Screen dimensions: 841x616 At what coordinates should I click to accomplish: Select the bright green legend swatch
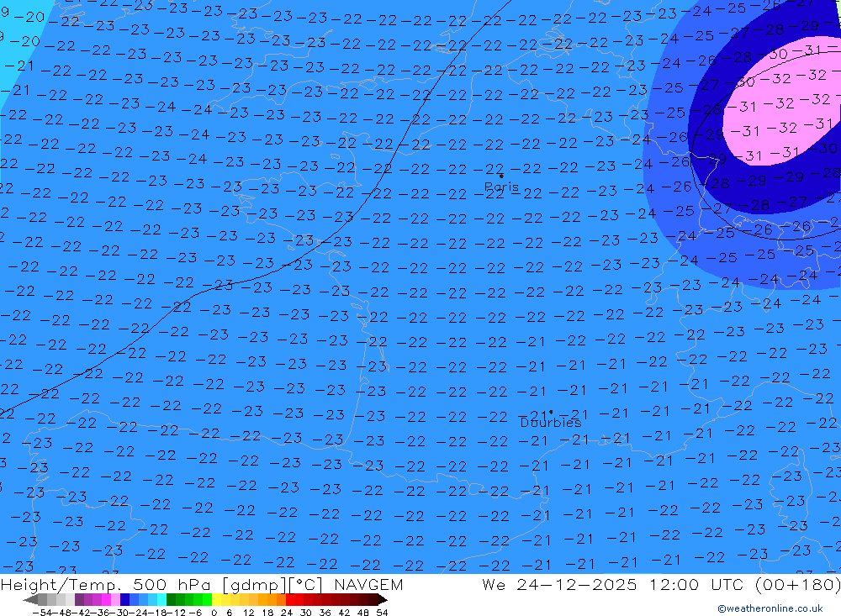coord(198,599)
